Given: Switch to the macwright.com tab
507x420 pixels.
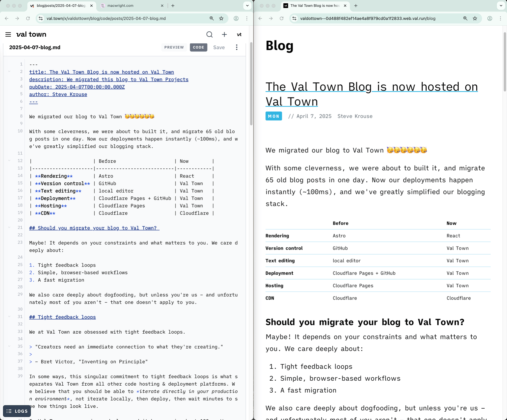Looking at the screenshot, I should point(132,6).
